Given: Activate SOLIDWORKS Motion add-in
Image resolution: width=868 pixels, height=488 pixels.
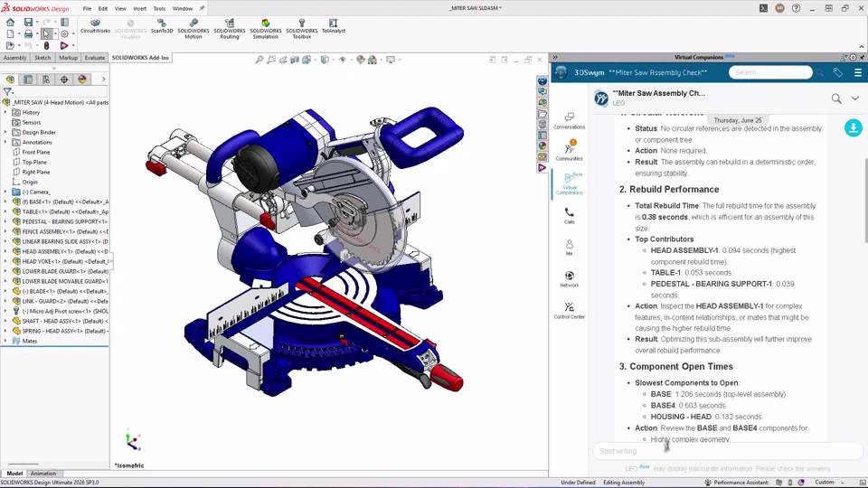Looking at the screenshot, I should [193, 29].
